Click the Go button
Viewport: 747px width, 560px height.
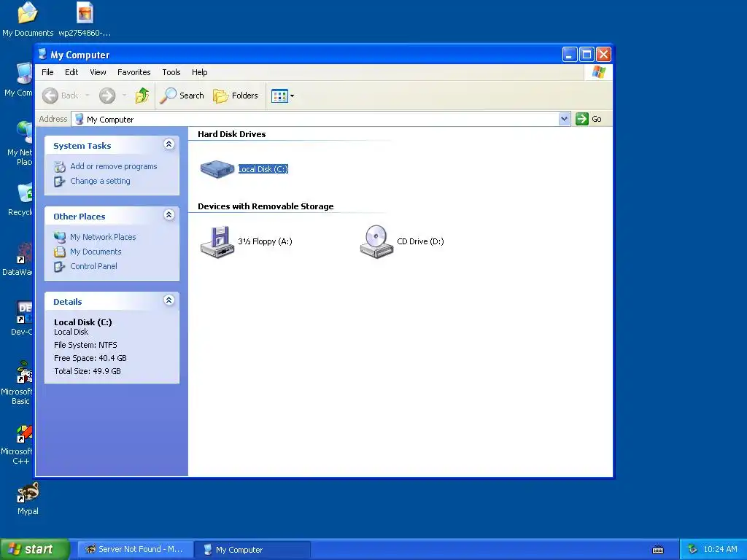point(589,119)
